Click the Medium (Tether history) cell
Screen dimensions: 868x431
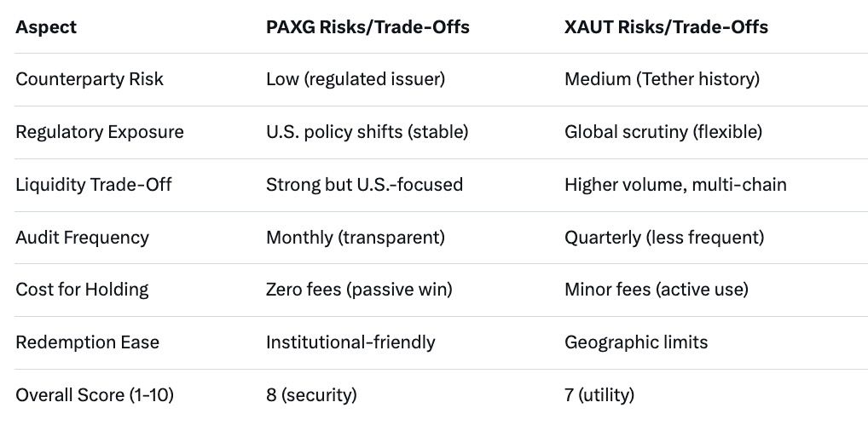click(x=662, y=79)
